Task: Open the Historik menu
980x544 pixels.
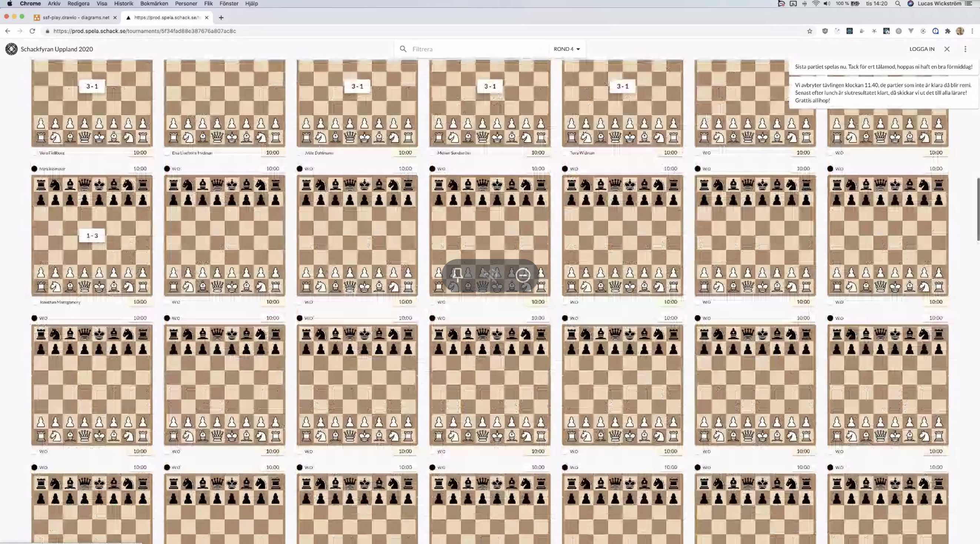Action: point(124,3)
